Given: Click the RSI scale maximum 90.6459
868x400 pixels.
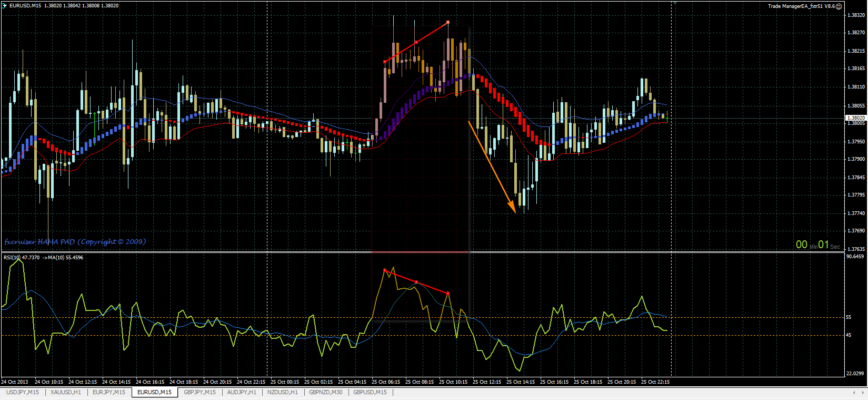Looking at the screenshot, I should (855, 257).
